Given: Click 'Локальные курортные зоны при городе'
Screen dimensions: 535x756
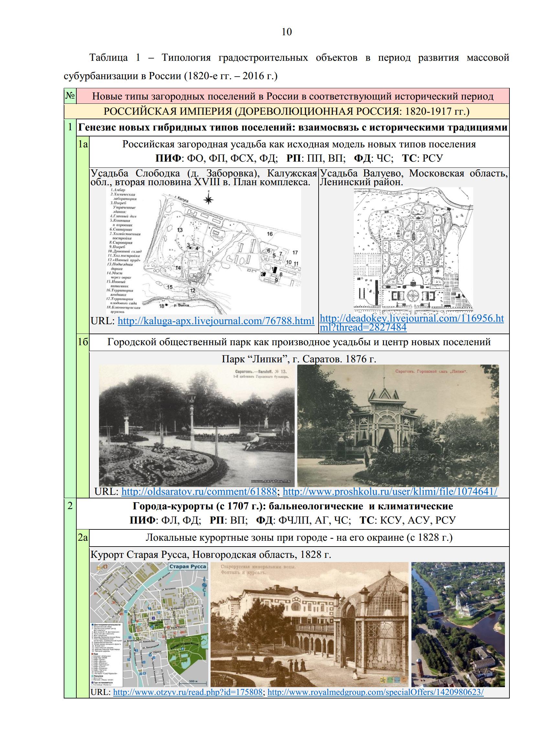Looking at the screenshot, I should point(299,538).
